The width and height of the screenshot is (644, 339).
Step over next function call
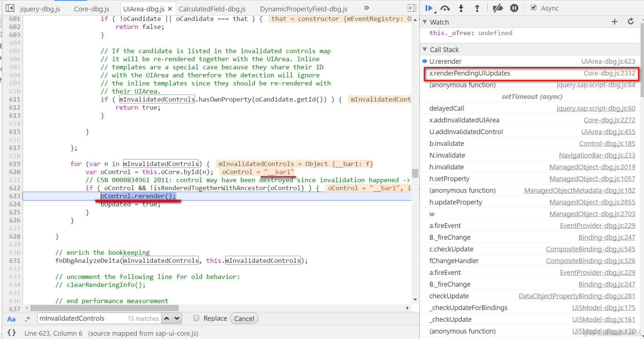coord(445,8)
